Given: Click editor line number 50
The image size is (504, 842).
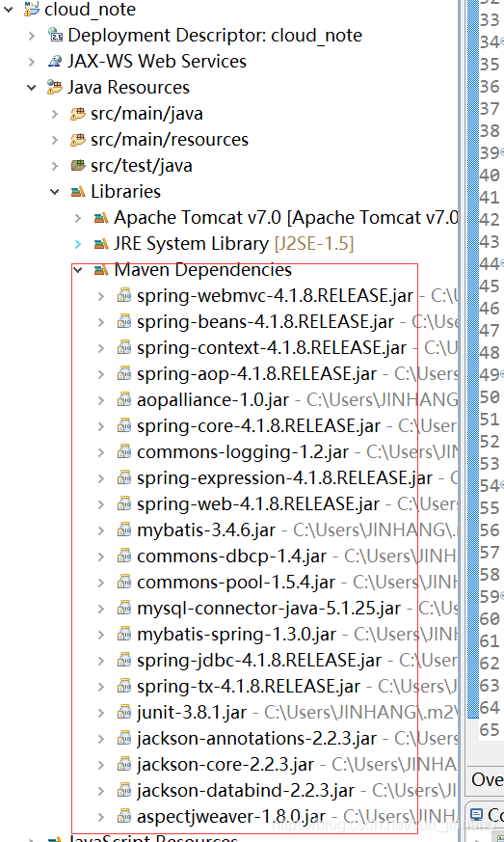Looking at the screenshot, I should [x=489, y=396].
